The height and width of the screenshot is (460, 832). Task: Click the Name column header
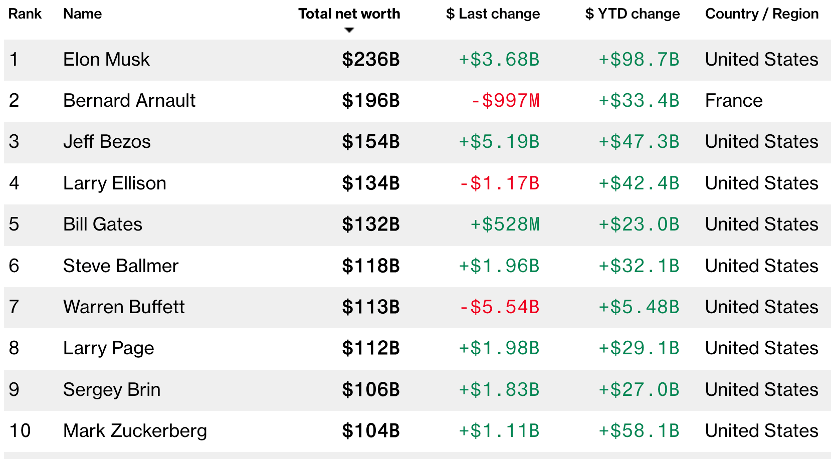coord(82,14)
